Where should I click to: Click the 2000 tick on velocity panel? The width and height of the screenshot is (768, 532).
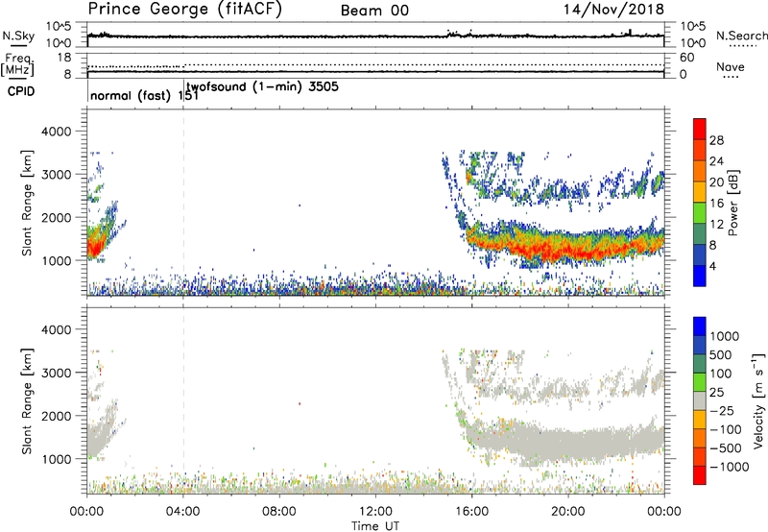tap(57, 416)
